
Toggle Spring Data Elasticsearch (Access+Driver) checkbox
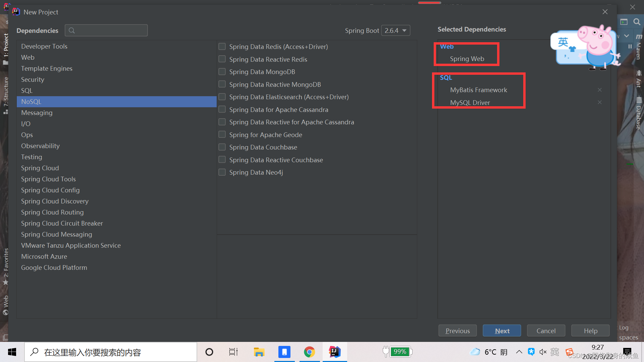(222, 97)
